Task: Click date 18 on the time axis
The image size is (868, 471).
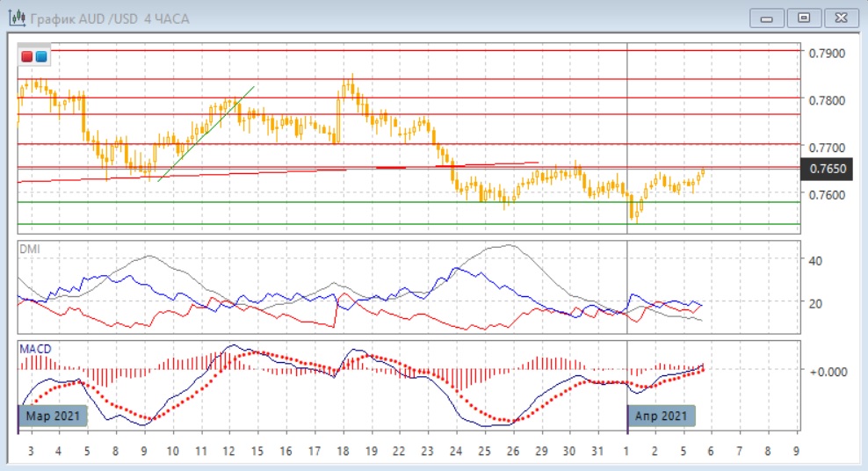Action: tap(342, 451)
